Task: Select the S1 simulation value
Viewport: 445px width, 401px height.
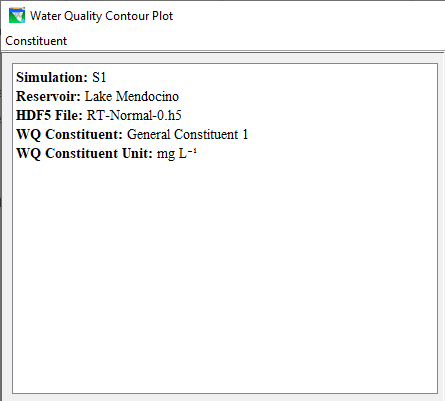Action: click(x=99, y=77)
